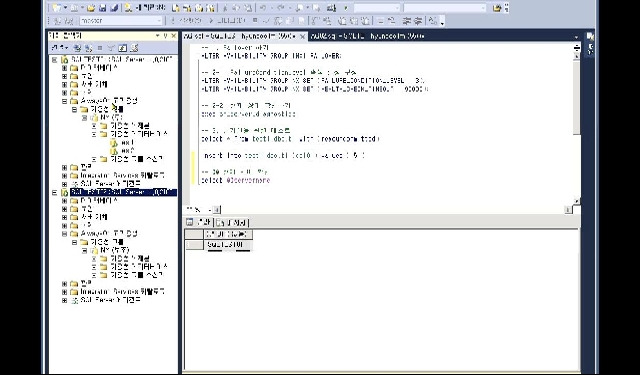Toggle the Object Explorer auto-hide pin
640x375 pixels.
click(x=165, y=36)
